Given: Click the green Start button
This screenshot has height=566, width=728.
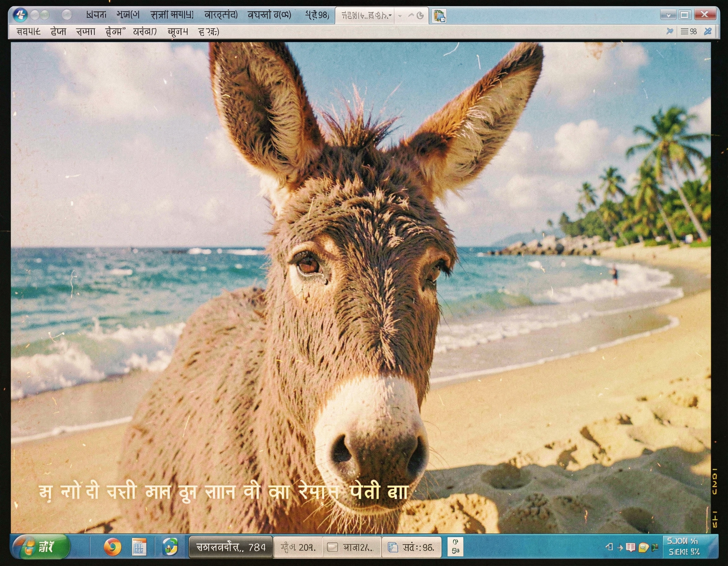Looking at the screenshot, I should click(x=41, y=547).
